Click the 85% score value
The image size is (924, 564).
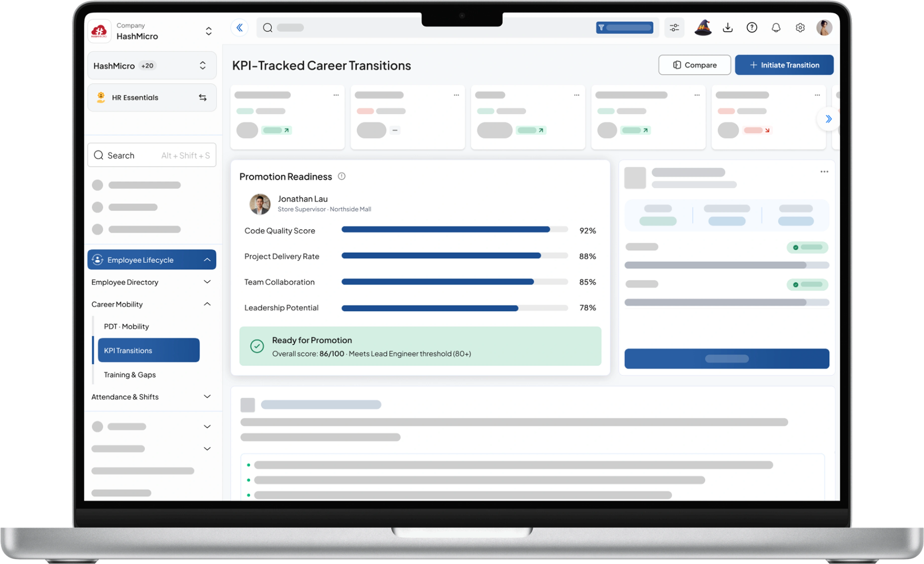click(588, 282)
